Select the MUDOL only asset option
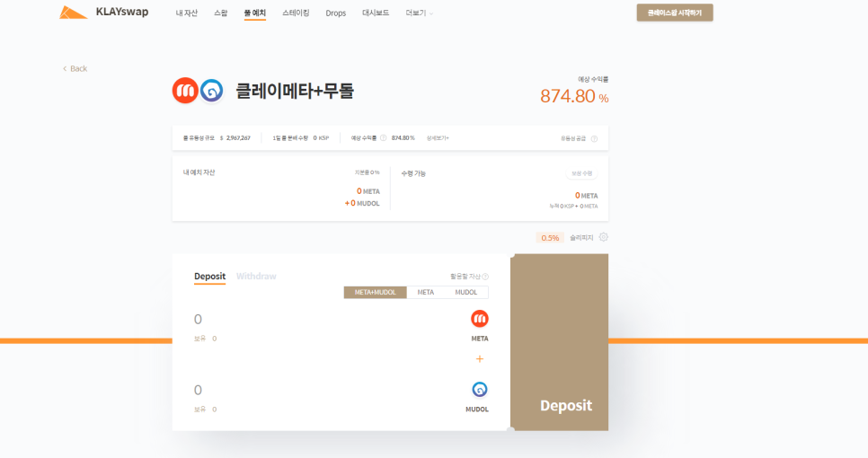 (x=466, y=292)
